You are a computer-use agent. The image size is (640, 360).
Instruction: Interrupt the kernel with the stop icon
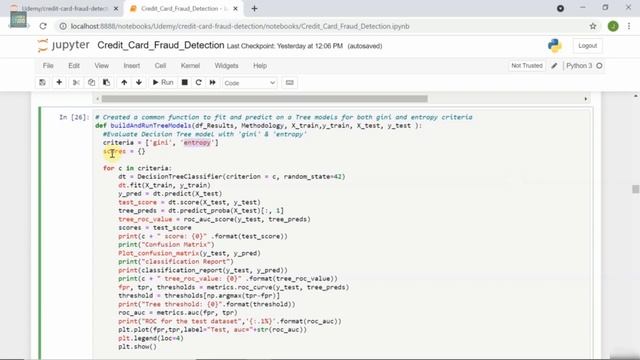(184, 82)
